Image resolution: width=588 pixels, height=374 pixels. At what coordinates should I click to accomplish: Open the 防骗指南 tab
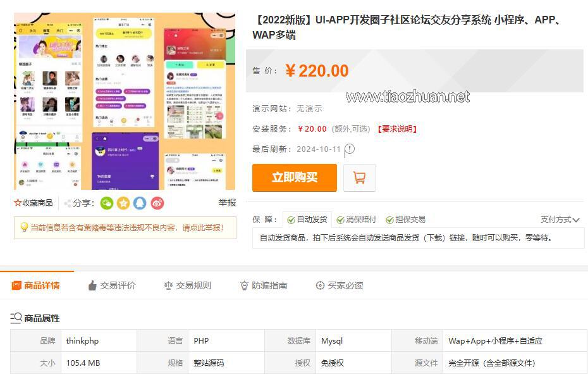264,285
